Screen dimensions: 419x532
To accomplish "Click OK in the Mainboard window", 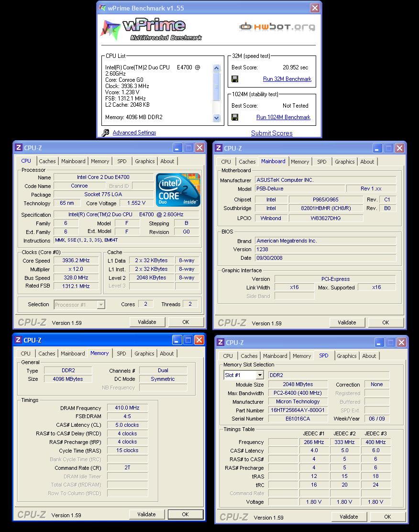I will click(x=386, y=322).
